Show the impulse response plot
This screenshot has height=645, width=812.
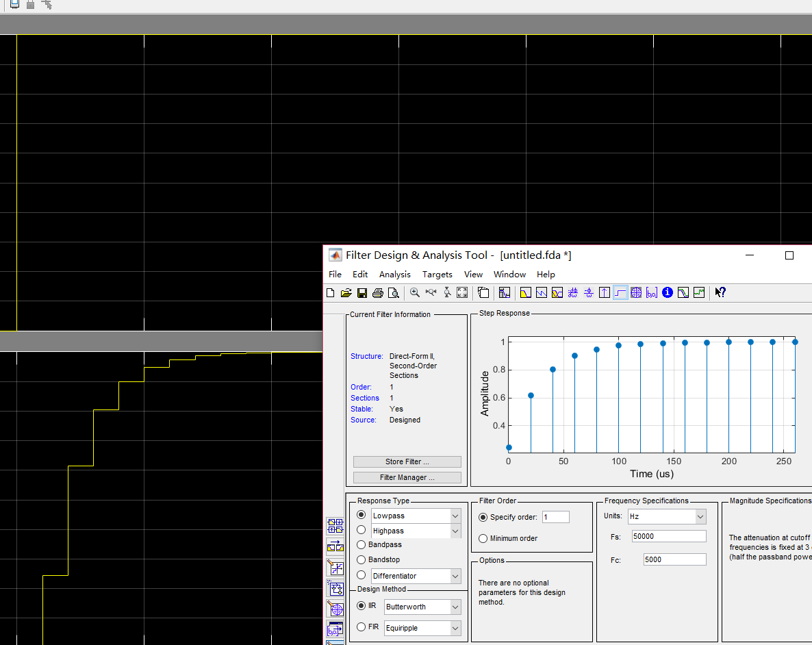(605, 293)
